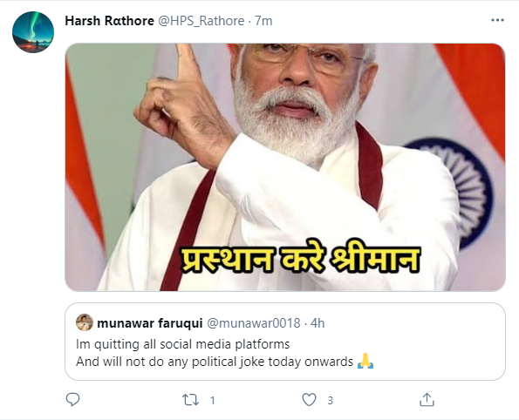Click the like count of 3
The height and width of the screenshot is (420, 519).
[x=330, y=401]
